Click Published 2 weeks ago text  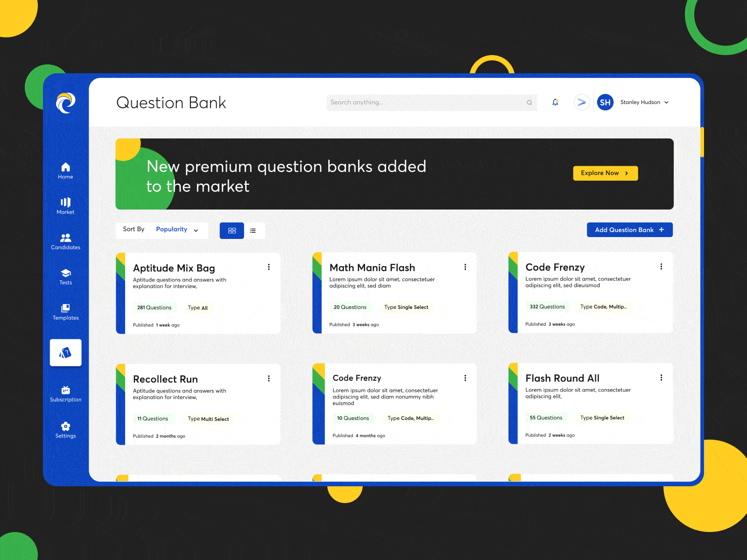[x=550, y=435]
